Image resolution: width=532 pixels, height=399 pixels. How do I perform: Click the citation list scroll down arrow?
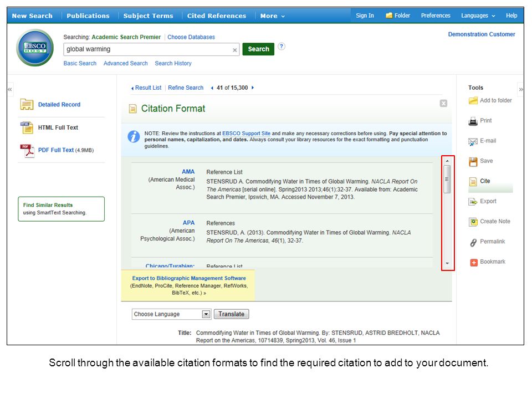click(447, 263)
